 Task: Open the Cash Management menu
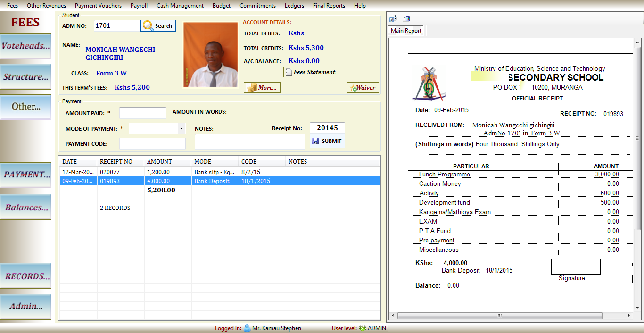click(180, 5)
